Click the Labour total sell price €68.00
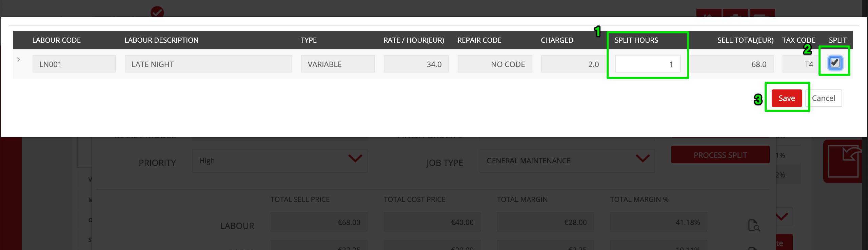 click(319, 222)
